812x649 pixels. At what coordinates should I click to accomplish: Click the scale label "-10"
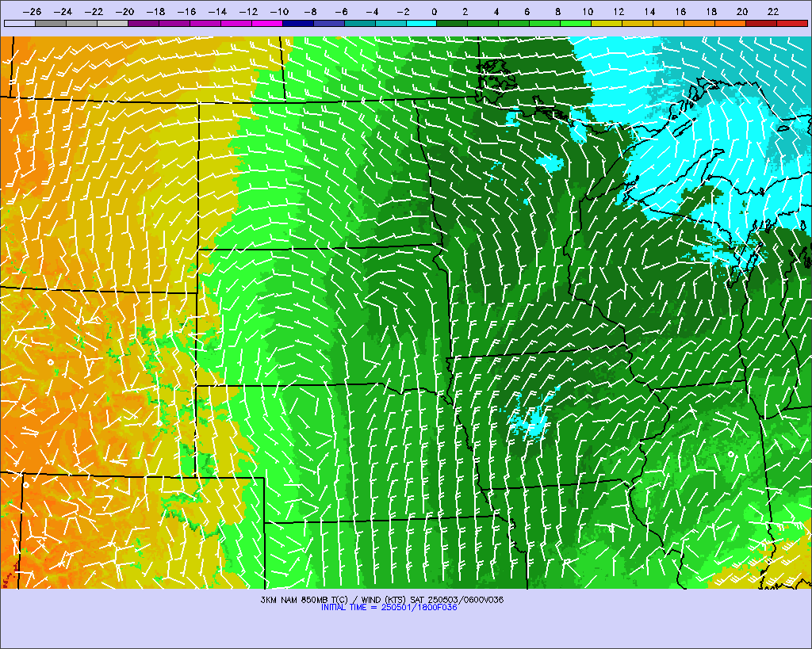[279, 12]
